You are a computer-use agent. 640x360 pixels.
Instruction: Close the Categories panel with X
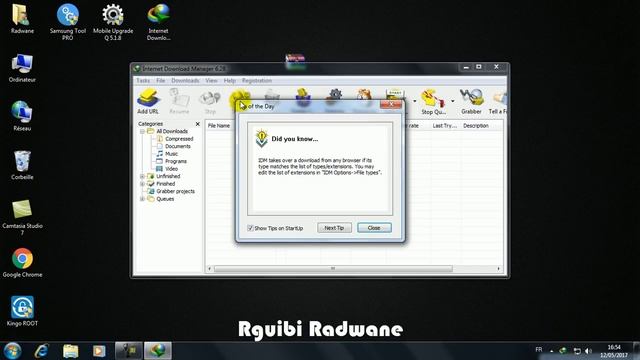point(198,124)
